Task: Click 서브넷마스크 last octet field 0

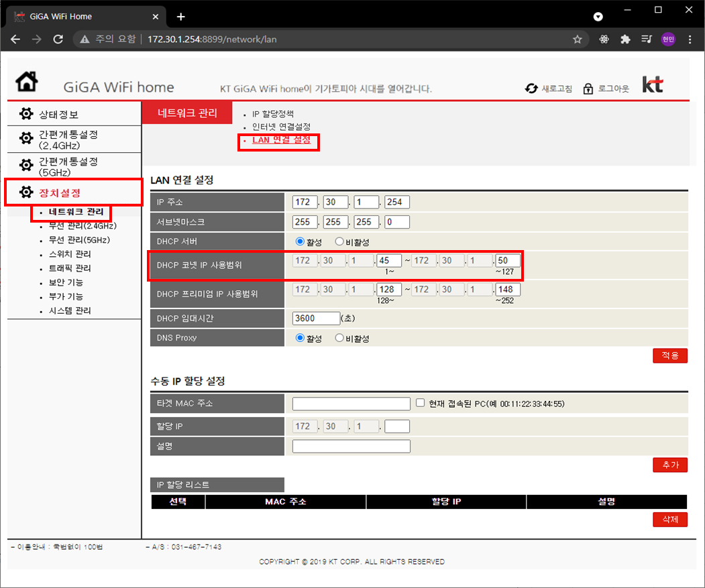Action: (397, 222)
